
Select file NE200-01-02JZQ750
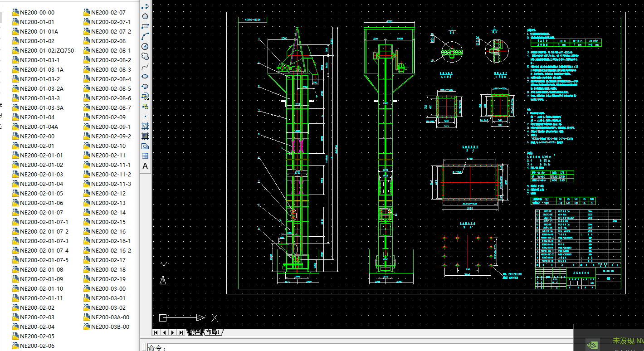pos(47,50)
